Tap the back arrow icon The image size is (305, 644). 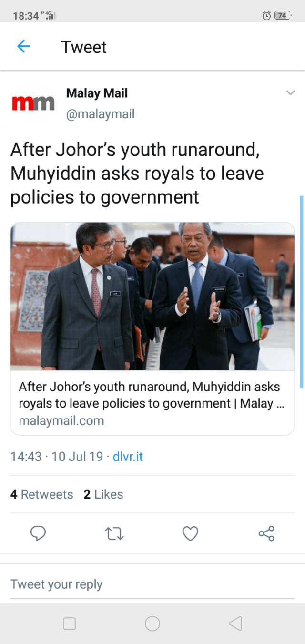tap(23, 46)
